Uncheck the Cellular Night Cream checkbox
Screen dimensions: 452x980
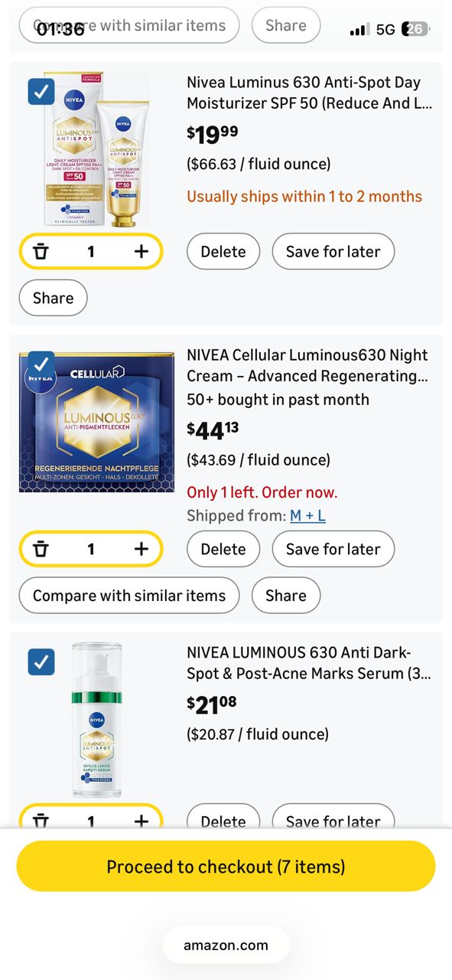click(x=41, y=364)
